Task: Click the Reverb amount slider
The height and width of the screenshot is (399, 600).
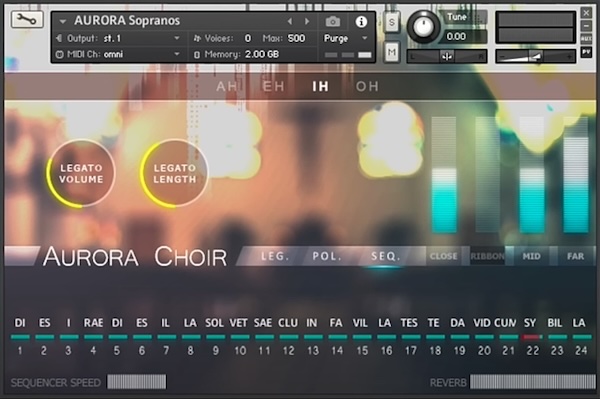Action: [x=533, y=382]
